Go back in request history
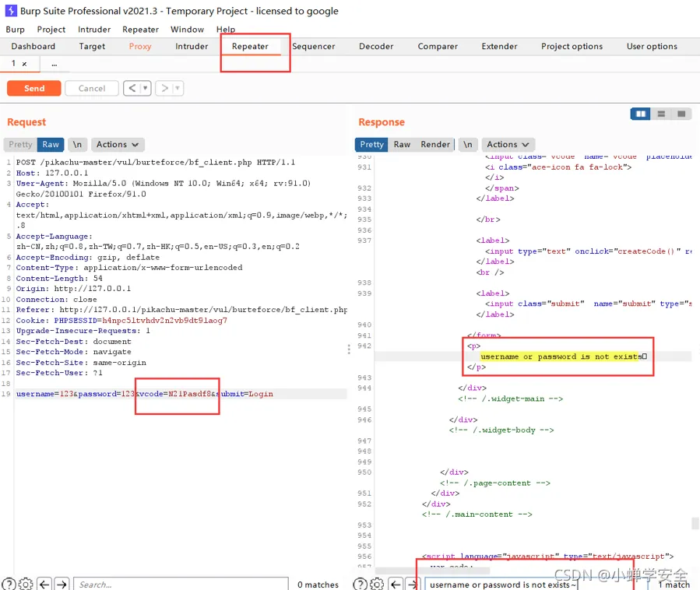Screen dimensions: 700x590 coord(132,88)
